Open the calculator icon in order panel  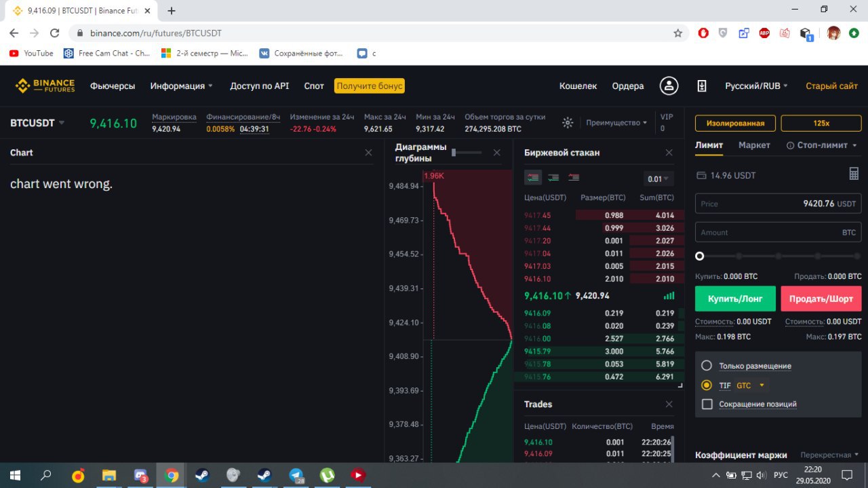[854, 174]
